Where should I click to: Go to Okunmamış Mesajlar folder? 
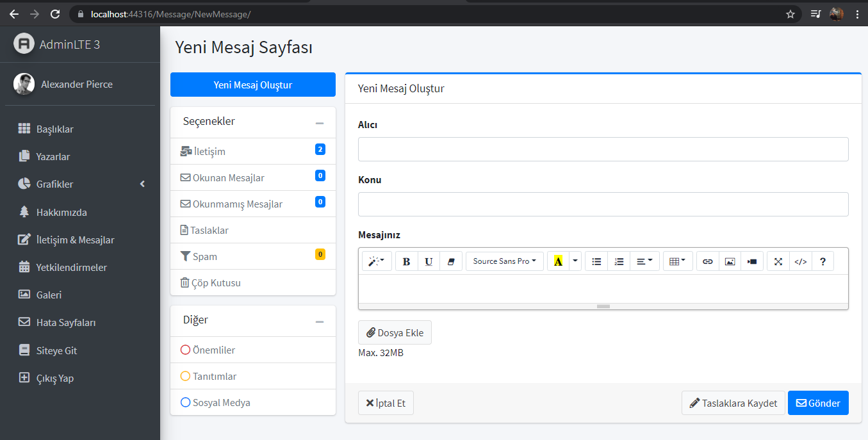[x=236, y=204]
